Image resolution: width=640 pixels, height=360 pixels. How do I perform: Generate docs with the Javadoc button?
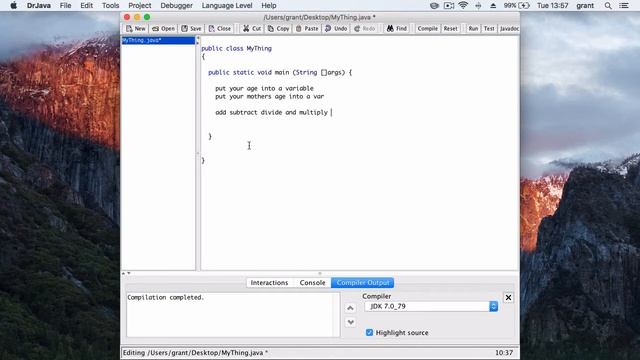[509, 29]
